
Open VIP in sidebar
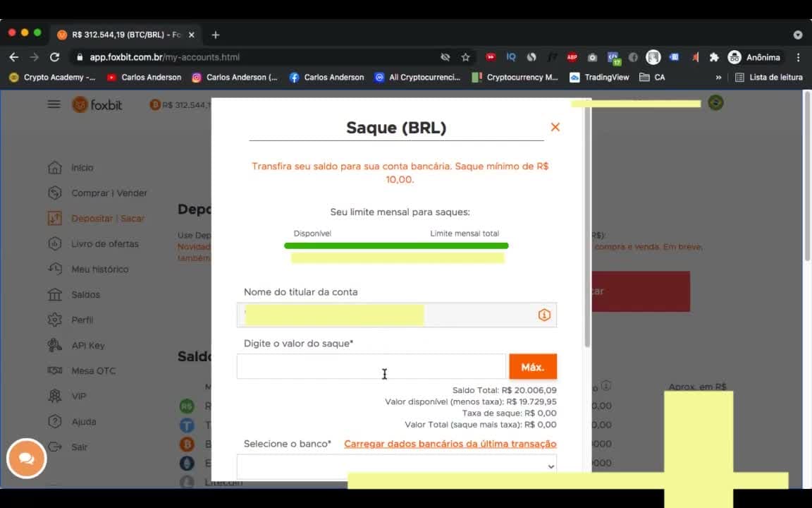pos(79,396)
